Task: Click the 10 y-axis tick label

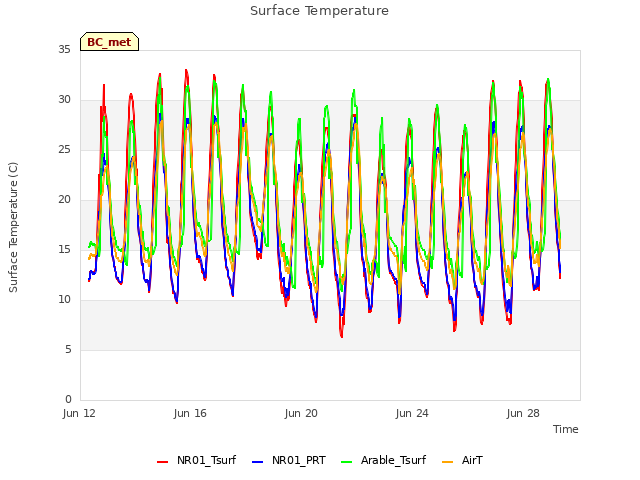Action: tap(64, 300)
